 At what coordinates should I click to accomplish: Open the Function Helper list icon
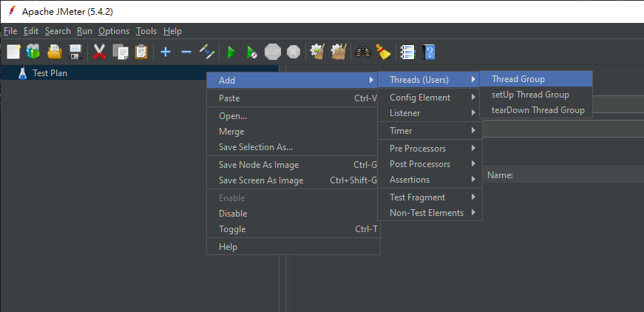pyautogui.click(x=408, y=52)
